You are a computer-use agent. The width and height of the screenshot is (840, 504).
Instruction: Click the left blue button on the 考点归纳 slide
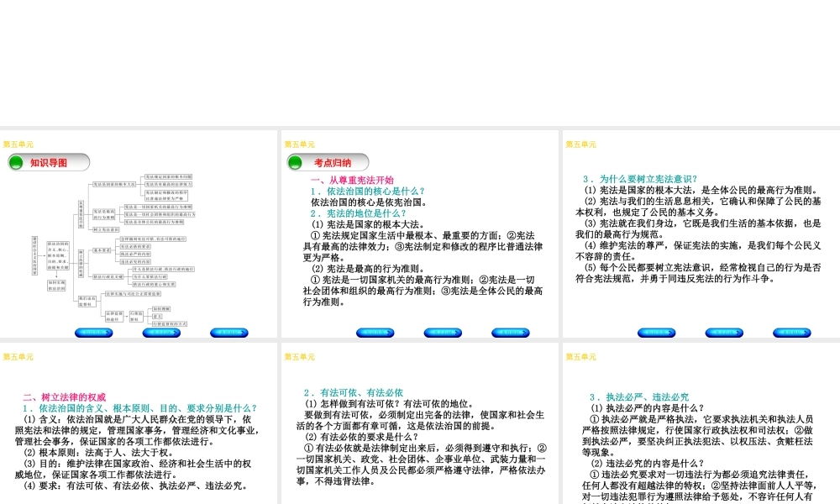point(375,333)
